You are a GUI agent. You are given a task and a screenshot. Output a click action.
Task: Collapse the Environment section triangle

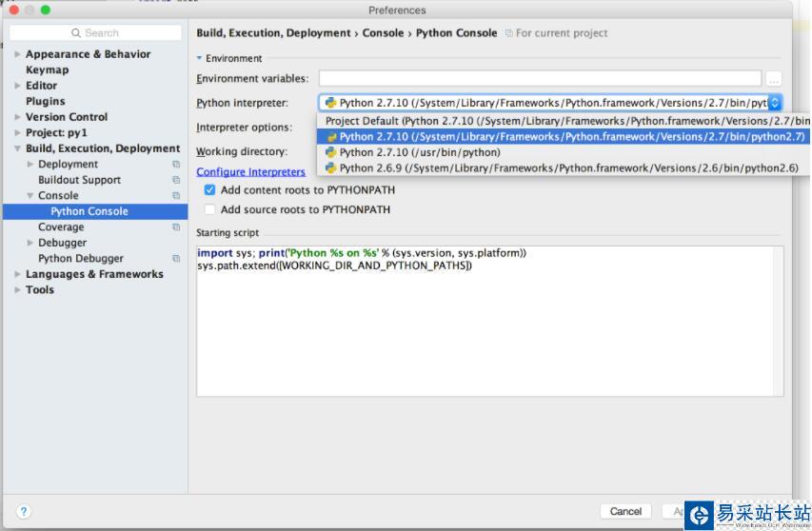(200, 59)
